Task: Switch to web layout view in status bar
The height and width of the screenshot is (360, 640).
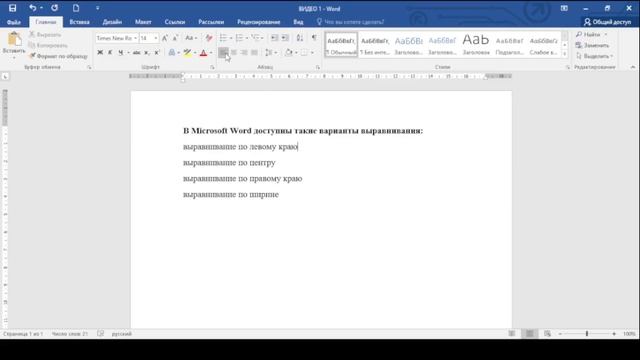Action: 547,334
